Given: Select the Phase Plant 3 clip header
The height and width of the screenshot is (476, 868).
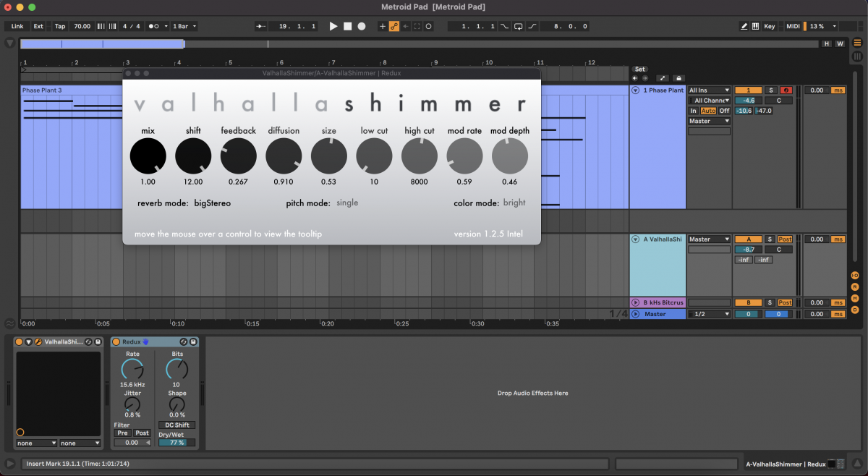Looking at the screenshot, I should pos(71,90).
